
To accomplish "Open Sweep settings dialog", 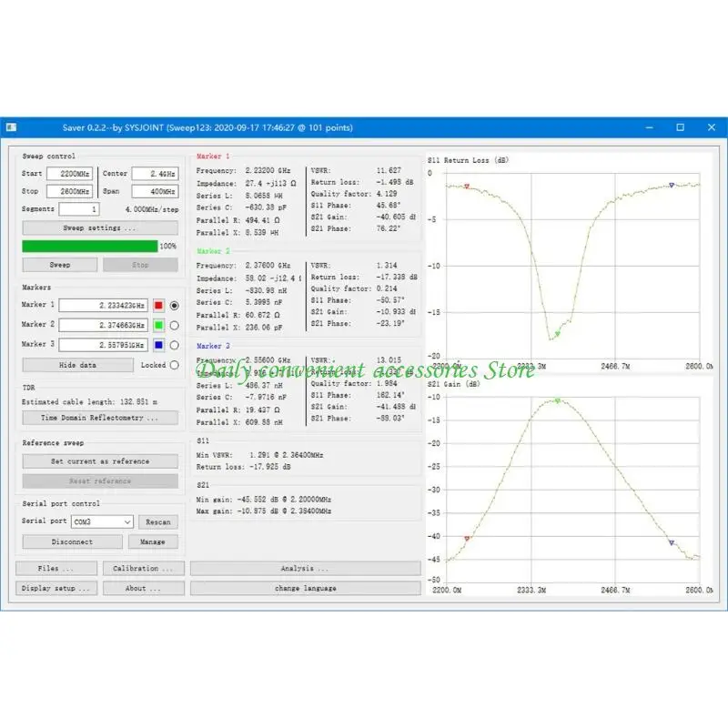I will (100, 228).
